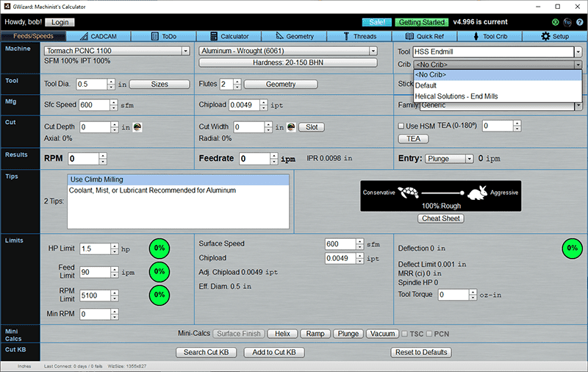Screen dimensions: 588x372
Task: Open the Threads tab
Action: pos(359,36)
